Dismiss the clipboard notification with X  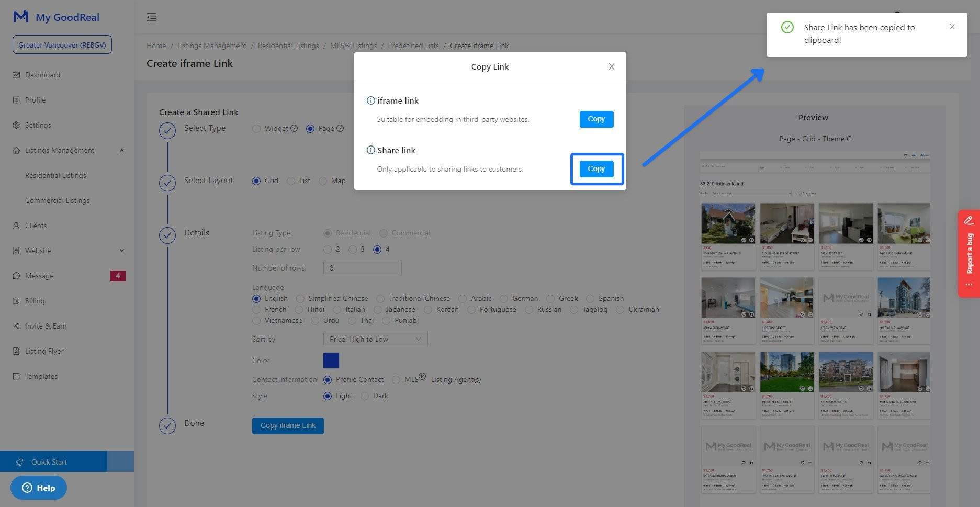pos(952,27)
